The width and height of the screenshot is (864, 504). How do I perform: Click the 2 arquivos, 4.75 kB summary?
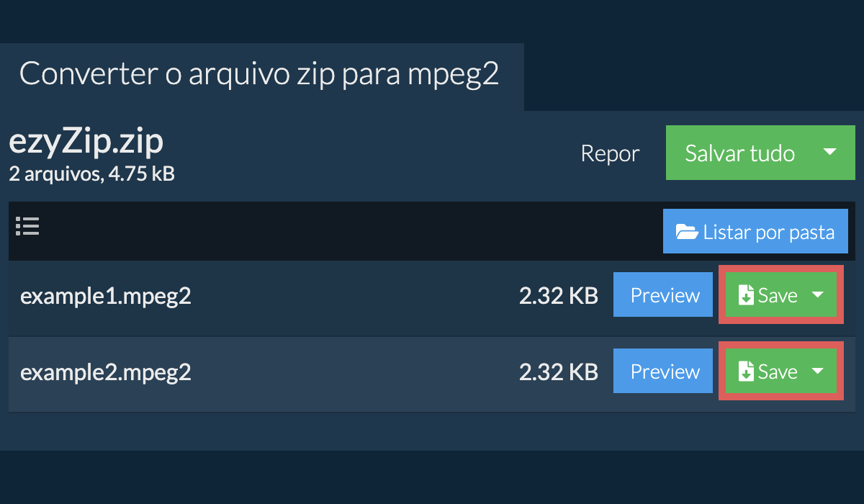coord(91,174)
